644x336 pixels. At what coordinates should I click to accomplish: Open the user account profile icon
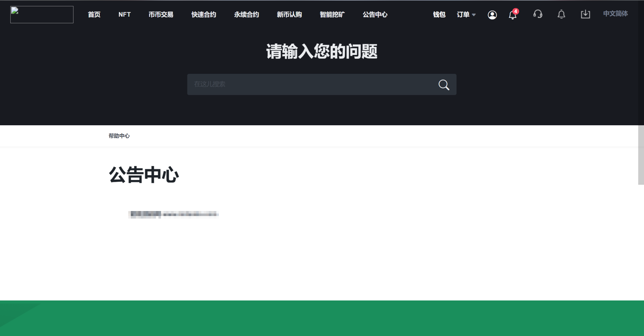click(492, 15)
